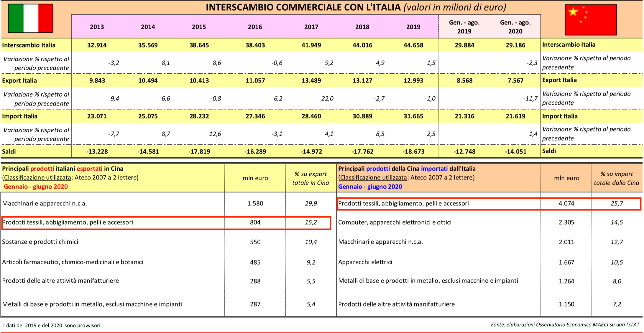Click blue Gennaio - giugno 2020 label
Image resolution: width=644 pixels, height=333 pixels.
coord(370,187)
